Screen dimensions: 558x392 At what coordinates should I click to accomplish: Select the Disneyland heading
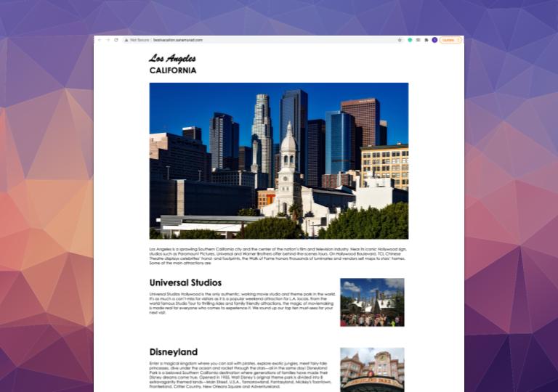[174, 352]
